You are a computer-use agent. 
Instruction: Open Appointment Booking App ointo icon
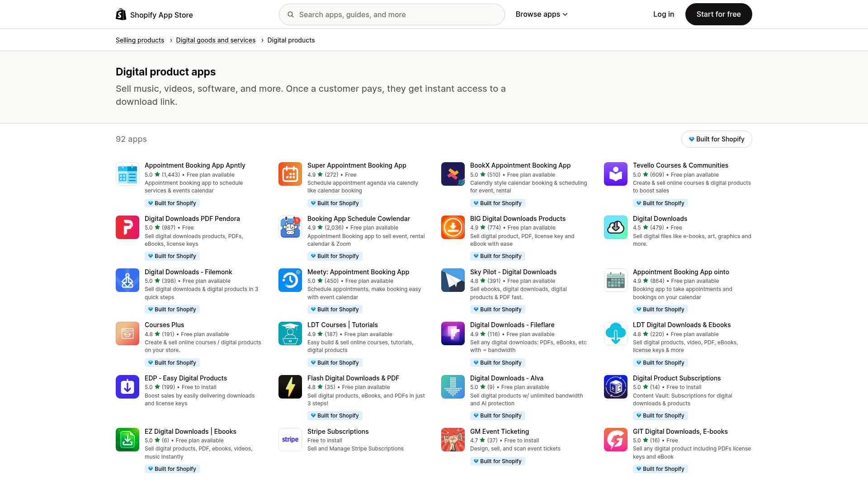616,280
